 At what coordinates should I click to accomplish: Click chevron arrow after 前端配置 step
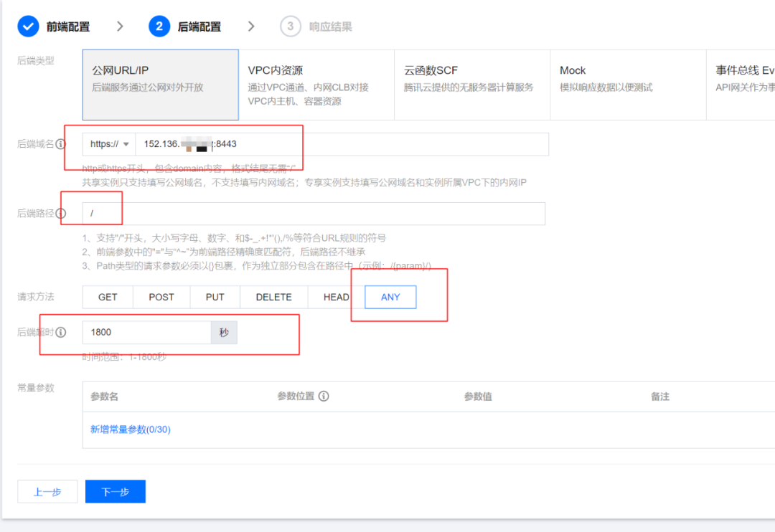(120, 27)
